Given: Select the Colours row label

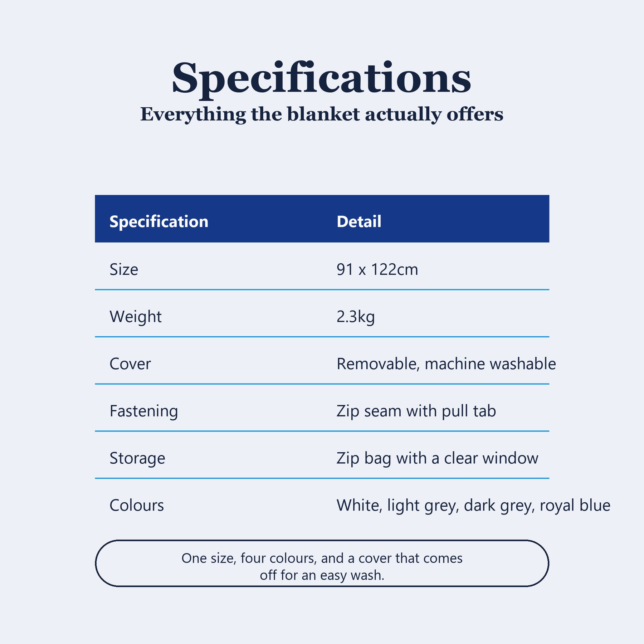Looking at the screenshot, I should click(x=137, y=506).
